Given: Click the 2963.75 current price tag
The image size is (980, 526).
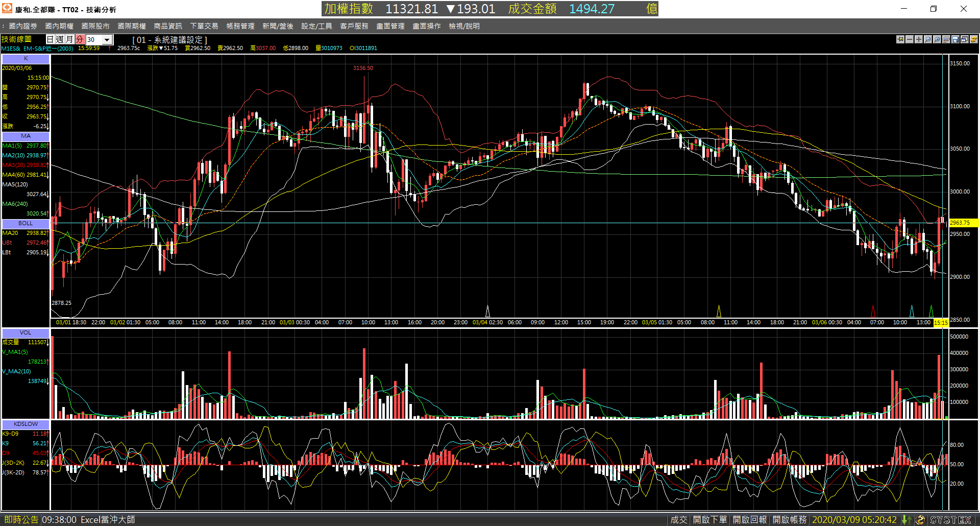Looking at the screenshot, I should (963, 223).
